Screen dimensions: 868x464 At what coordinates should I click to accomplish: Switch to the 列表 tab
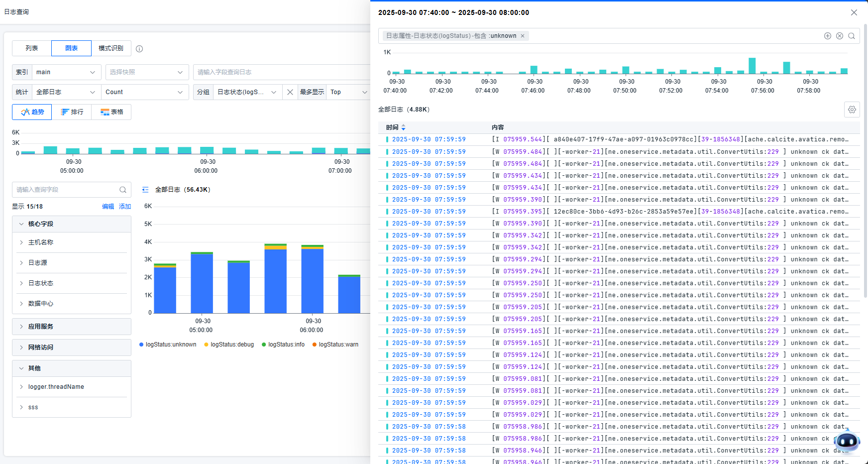(x=32, y=48)
